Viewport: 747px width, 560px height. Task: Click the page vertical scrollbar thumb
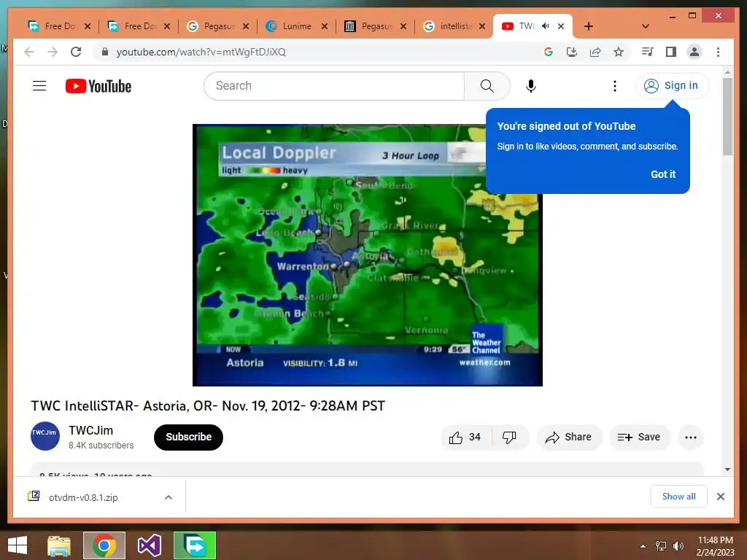727,116
